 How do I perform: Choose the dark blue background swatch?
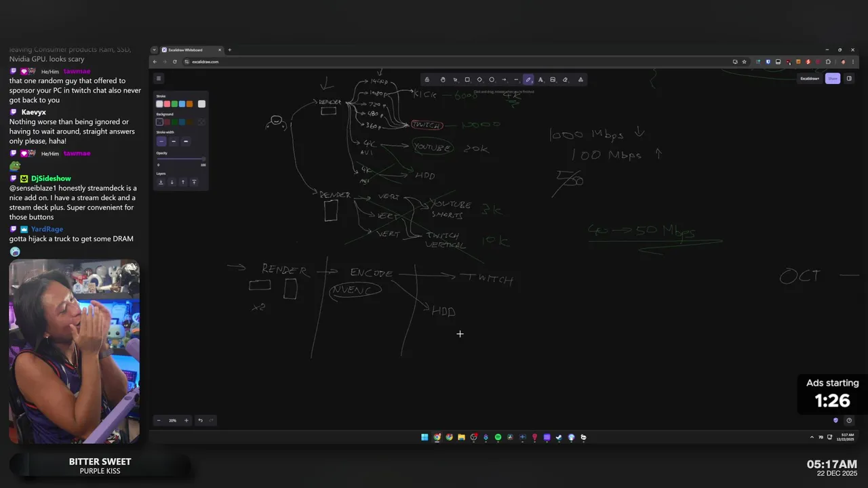[182, 122]
